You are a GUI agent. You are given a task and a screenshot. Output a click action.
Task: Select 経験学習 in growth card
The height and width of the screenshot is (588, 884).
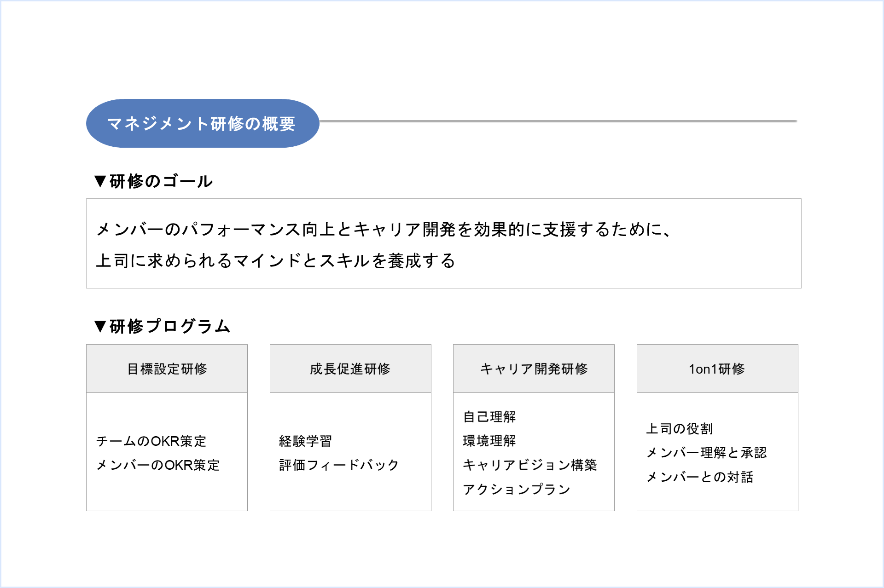(x=305, y=441)
